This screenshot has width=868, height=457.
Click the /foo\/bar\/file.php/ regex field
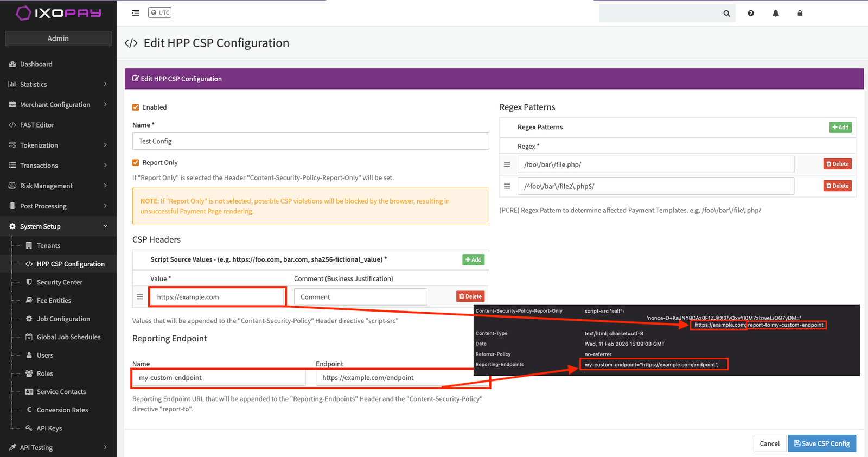656,164
